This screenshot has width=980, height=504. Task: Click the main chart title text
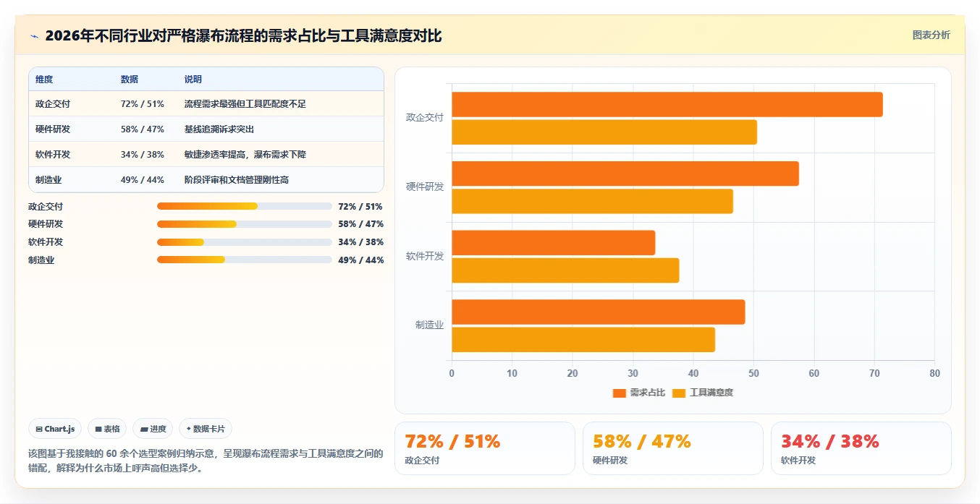click(x=243, y=36)
